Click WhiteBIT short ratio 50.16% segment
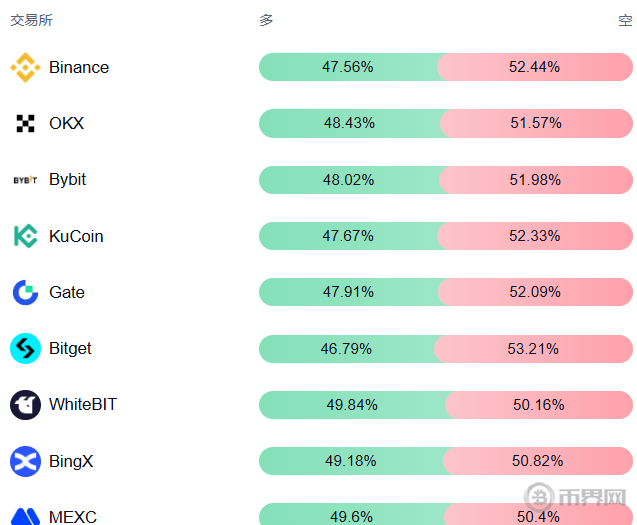Image resolution: width=637 pixels, height=525 pixels. [538, 405]
